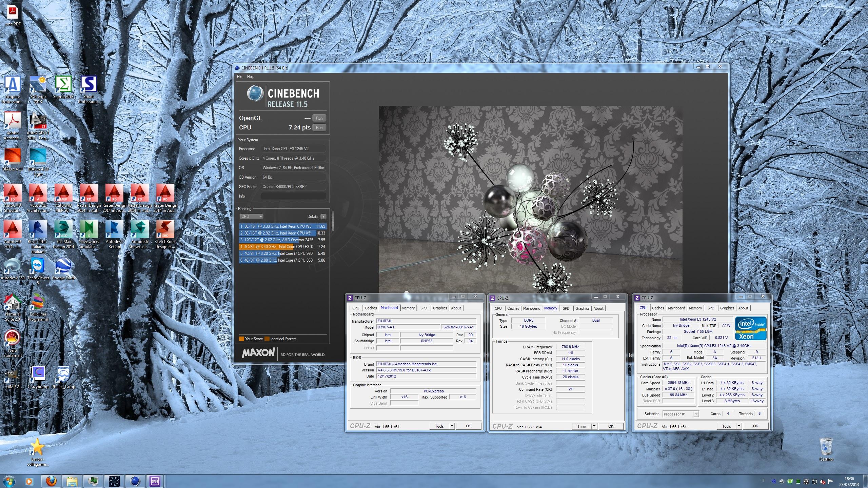Select Memory tab in rightmost CPU-Z window
Viewport: 868px width, 488px height.
click(x=695, y=308)
